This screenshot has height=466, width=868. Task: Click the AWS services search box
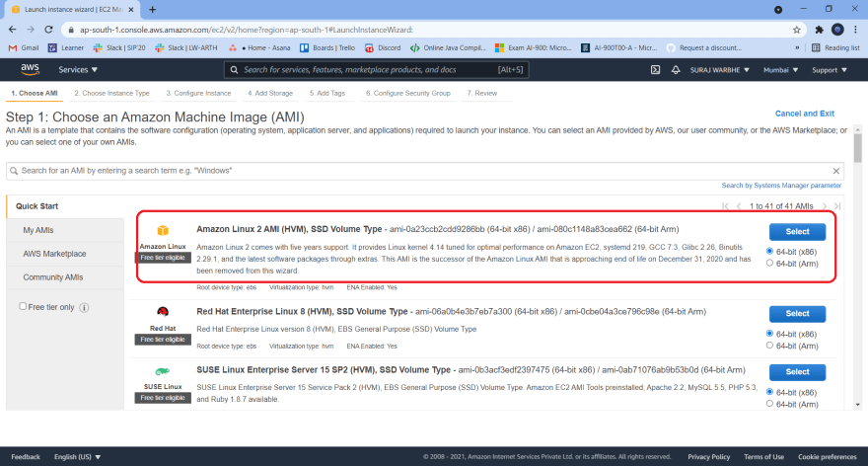[377, 70]
